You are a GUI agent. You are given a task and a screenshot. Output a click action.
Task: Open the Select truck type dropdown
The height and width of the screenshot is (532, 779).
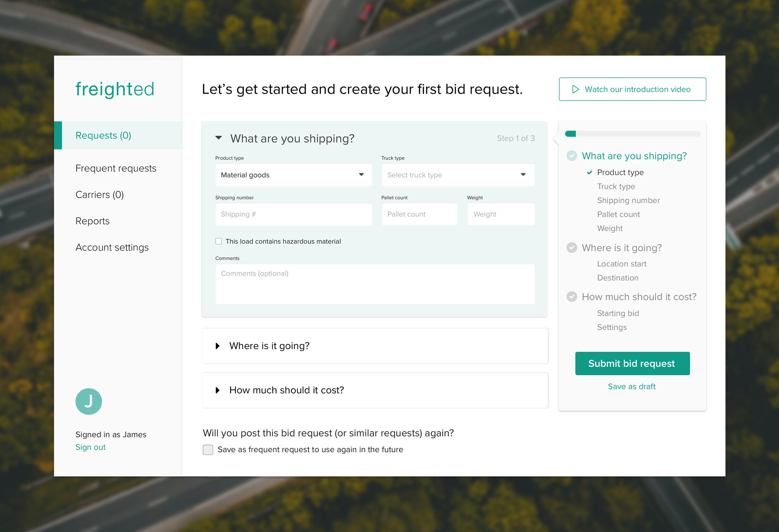(x=458, y=175)
